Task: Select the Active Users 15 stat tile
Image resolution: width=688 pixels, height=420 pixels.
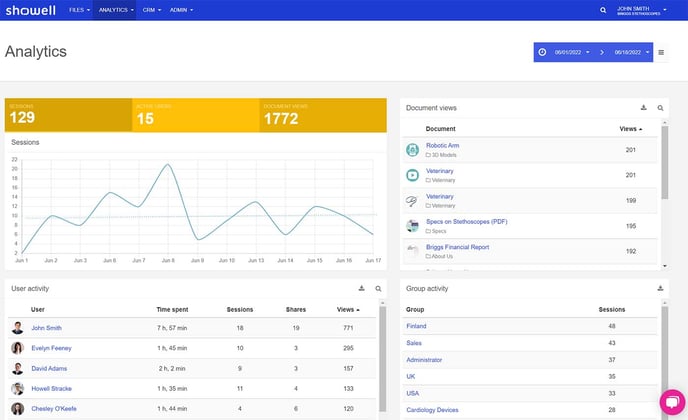Action: click(196, 115)
